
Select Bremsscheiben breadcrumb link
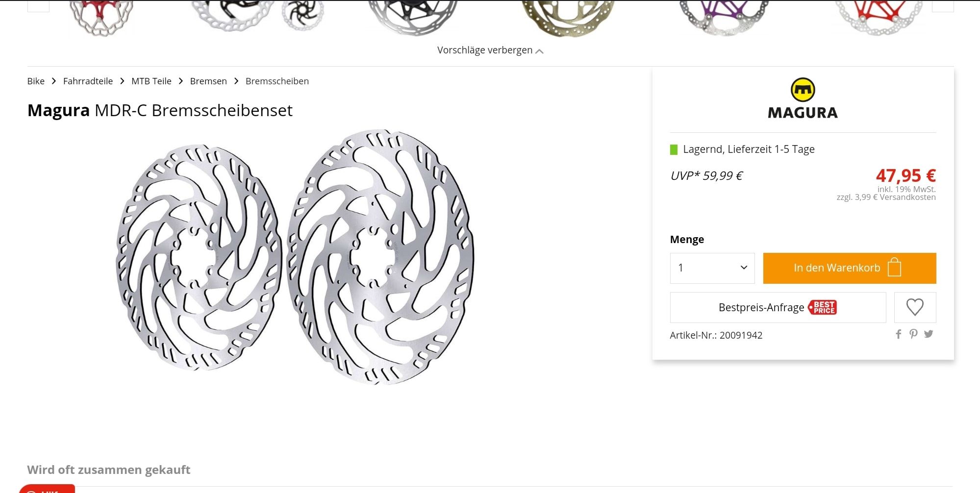pos(277,81)
